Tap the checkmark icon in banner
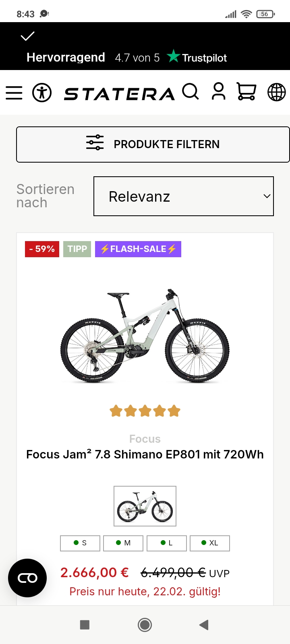 [28, 37]
